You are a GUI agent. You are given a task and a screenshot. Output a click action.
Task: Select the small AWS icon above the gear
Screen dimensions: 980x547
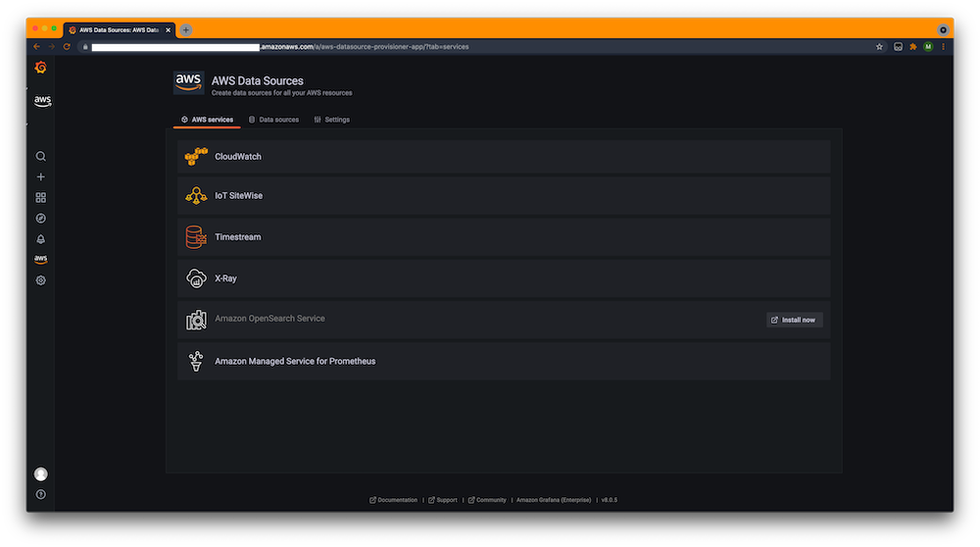(x=40, y=259)
